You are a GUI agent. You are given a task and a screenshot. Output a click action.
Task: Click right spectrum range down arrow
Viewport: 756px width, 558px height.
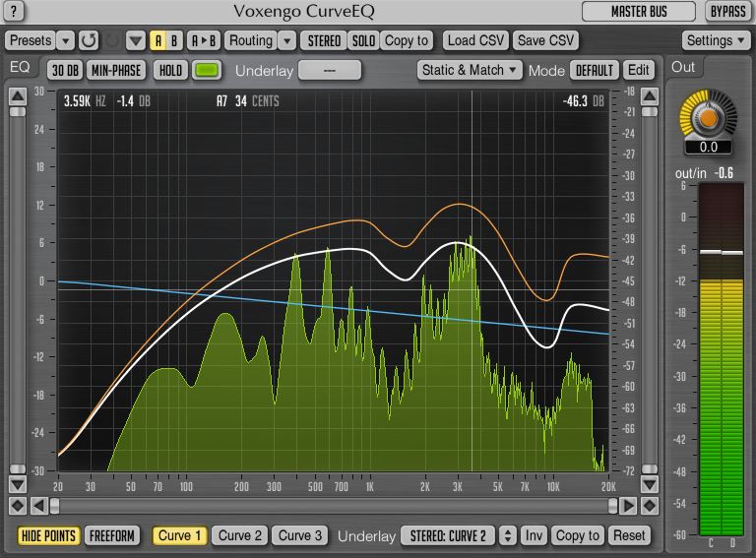[650, 484]
